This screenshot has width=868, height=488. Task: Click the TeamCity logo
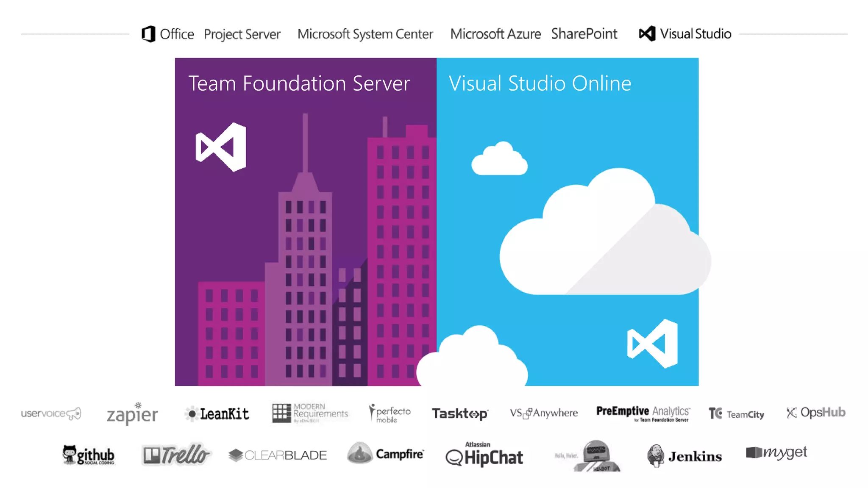tap(736, 413)
